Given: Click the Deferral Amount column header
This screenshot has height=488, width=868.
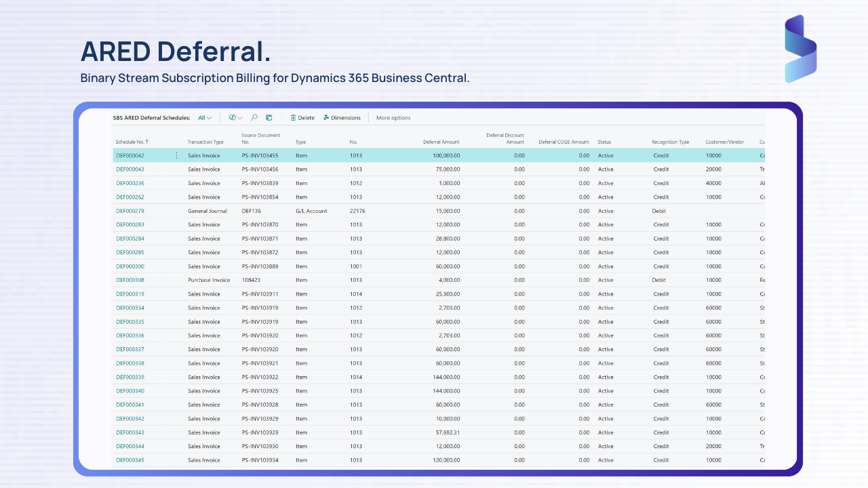Looking at the screenshot, I should tap(441, 142).
